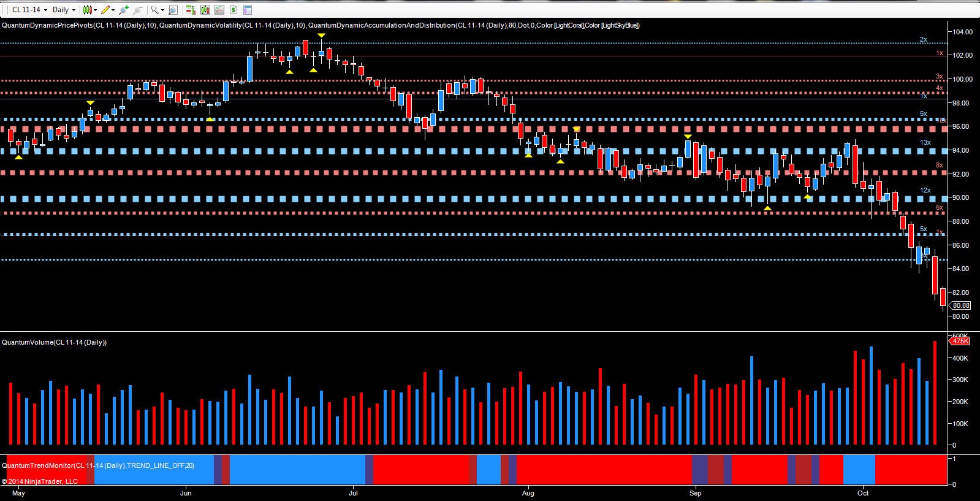Click the QuantumVolume(CL 11-14 (Daily)) panel label

point(54,342)
